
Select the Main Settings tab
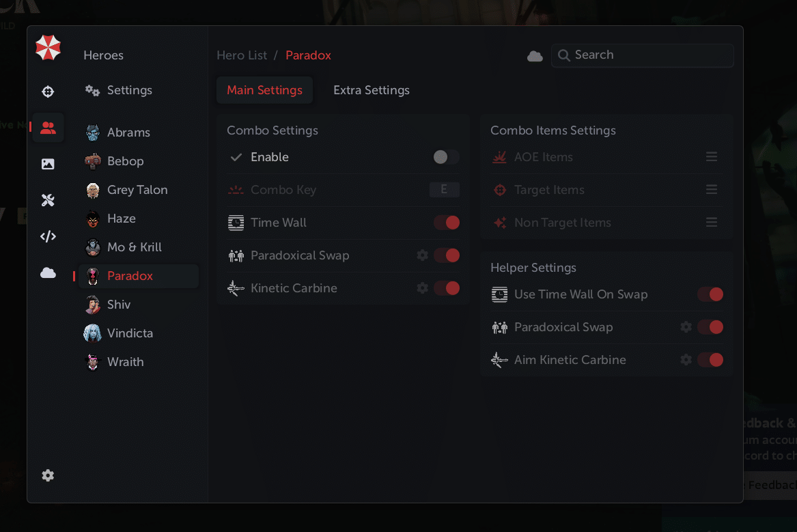[x=264, y=90]
